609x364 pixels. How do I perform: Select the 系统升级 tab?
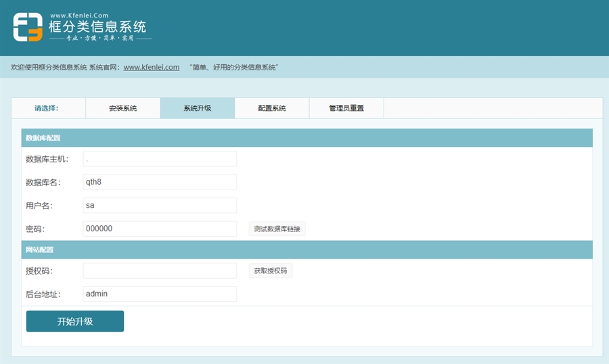197,108
